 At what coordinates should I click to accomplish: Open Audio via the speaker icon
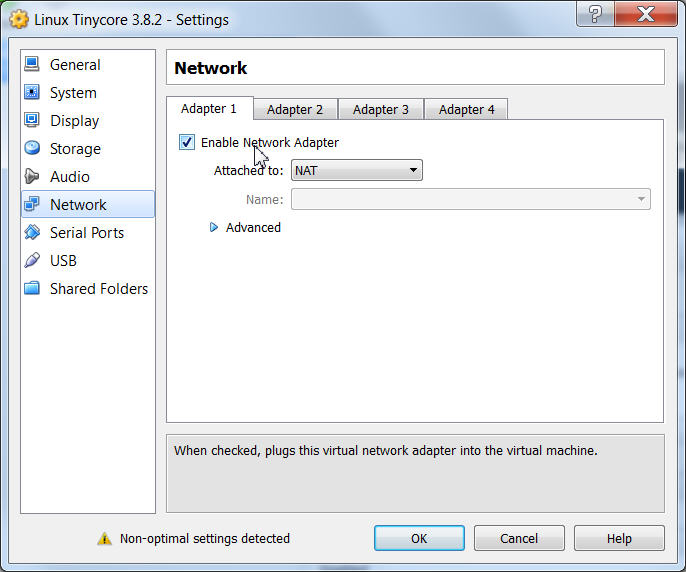pyautogui.click(x=32, y=177)
